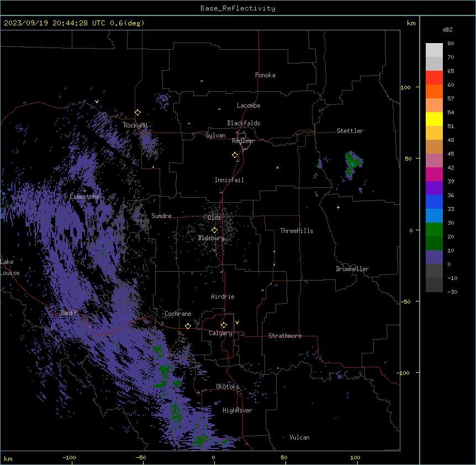Click the yellow diamond marker above Calgary label

point(224,325)
